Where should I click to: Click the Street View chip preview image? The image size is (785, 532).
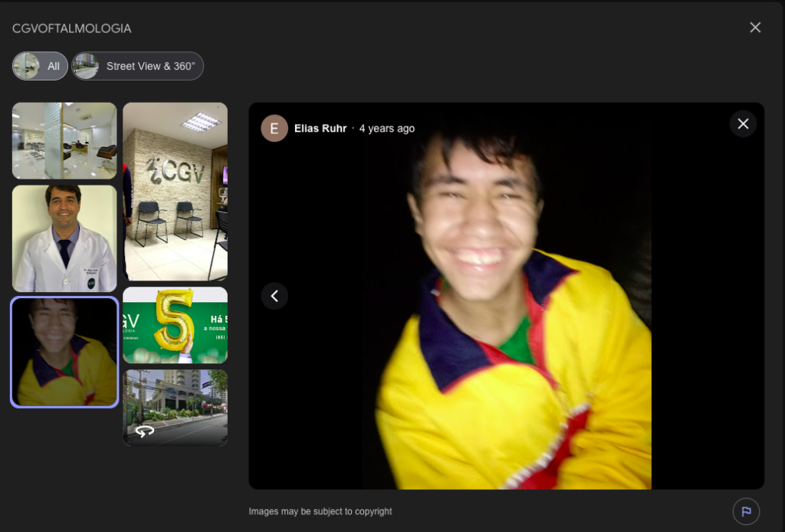tap(86, 66)
